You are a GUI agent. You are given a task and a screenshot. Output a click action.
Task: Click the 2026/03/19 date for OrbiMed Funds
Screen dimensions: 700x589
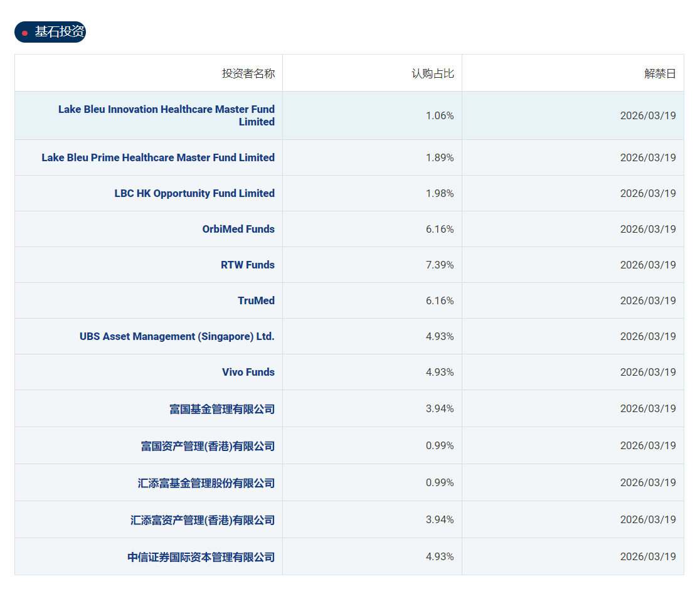(x=648, y=229)
